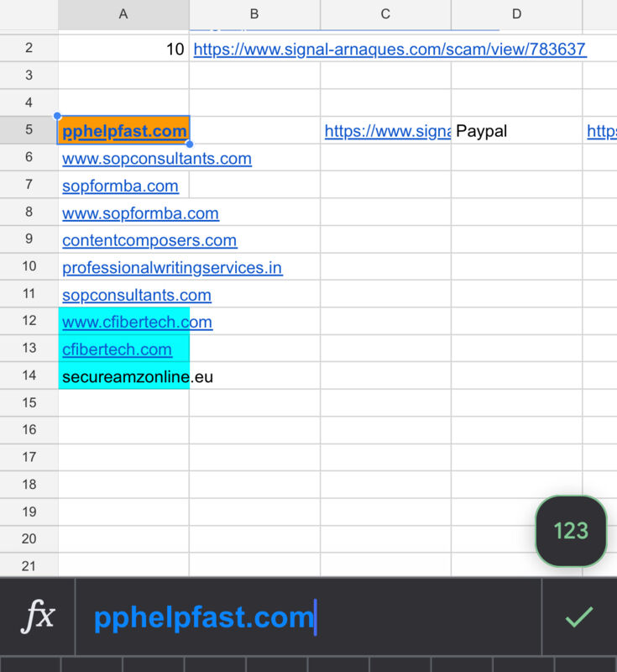Switch to the 123 numeric keyboard
This screenshot has height=672, width=617.
[x=571, y=531]
